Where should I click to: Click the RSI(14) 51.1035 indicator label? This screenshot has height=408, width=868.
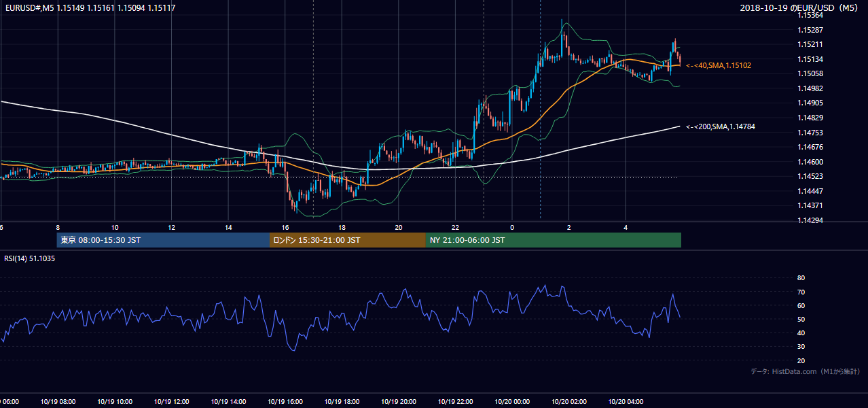point(30,258)
